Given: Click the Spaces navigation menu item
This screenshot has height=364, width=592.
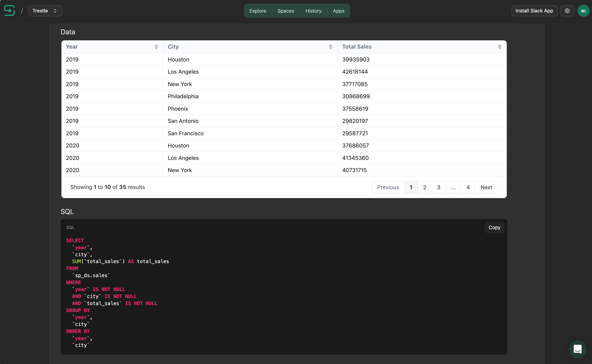Looking at the screenshot, I should [286, 11].
